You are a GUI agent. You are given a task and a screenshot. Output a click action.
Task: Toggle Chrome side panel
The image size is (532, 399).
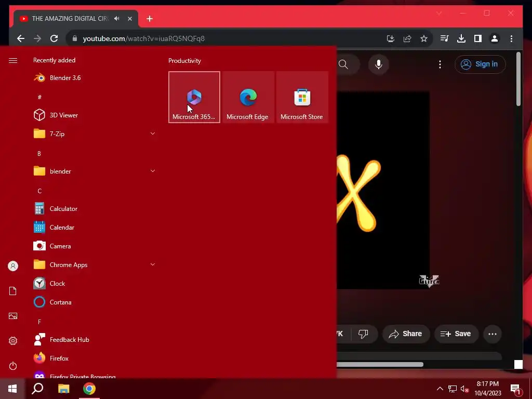pos(478,38)
